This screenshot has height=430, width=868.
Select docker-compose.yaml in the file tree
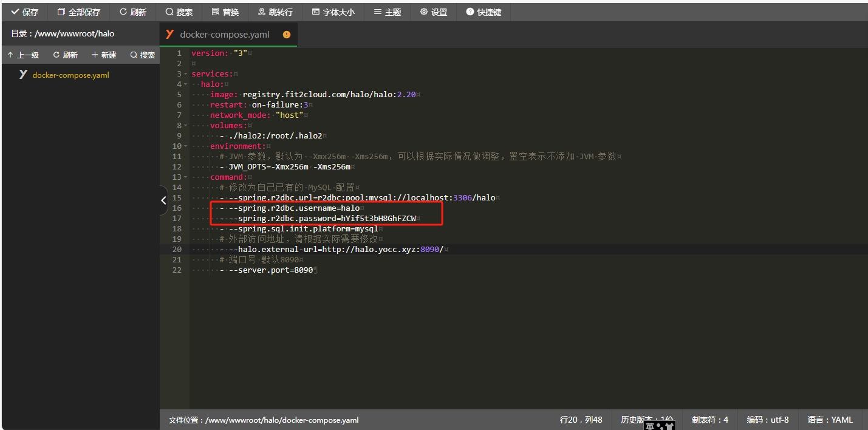point(71,74)
